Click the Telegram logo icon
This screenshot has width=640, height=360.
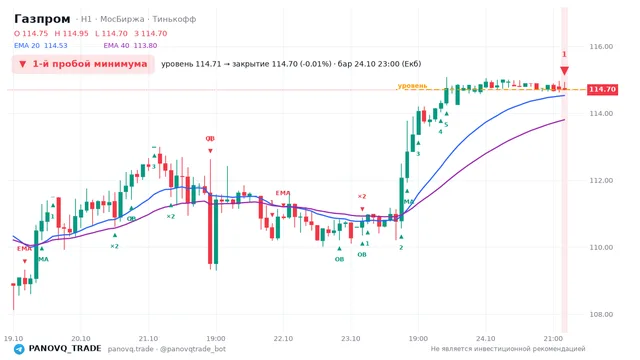[19, 349]
